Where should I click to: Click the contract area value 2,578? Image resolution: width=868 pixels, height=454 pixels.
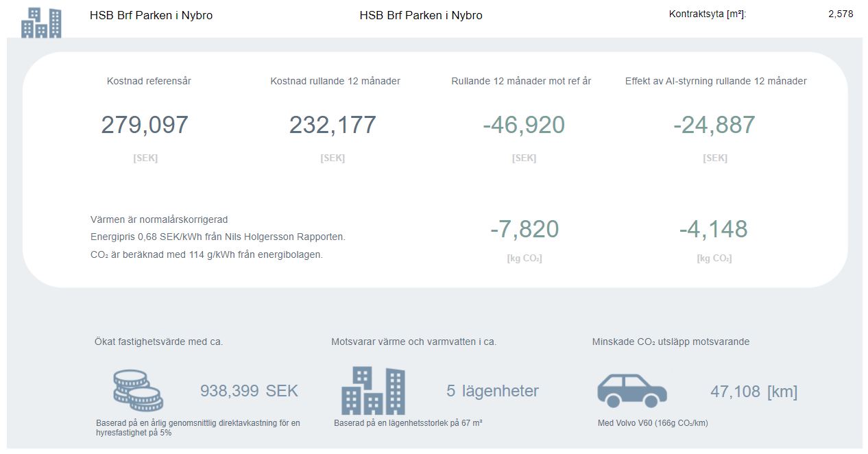(841, 14)
